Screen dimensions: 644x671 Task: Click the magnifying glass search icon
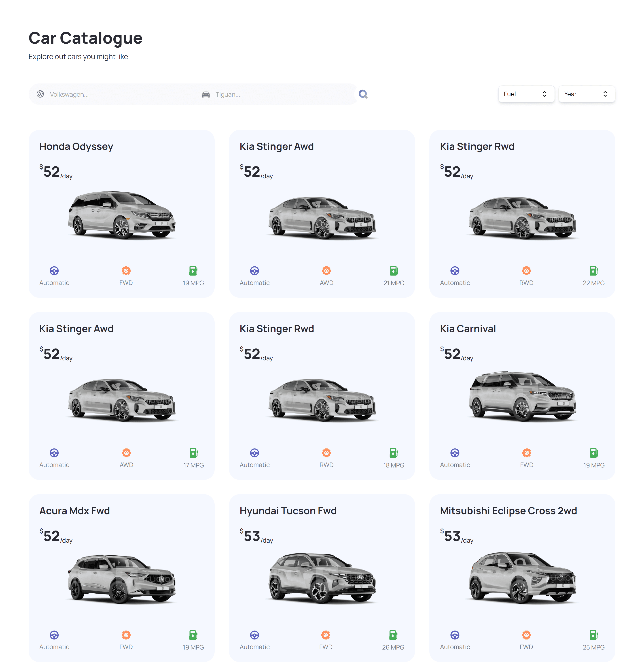coord(363,94)
